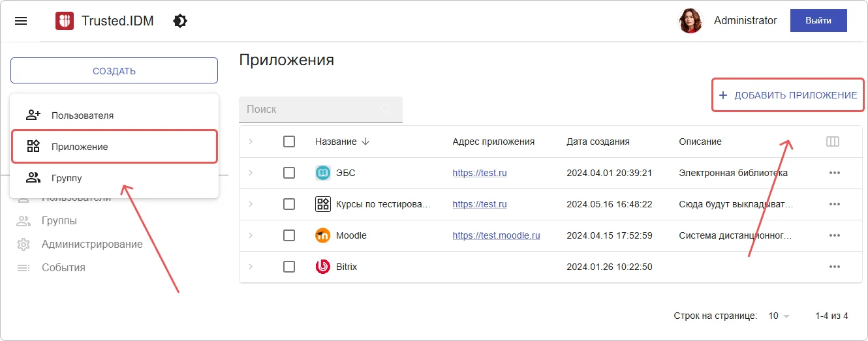Select the Moodle row checkbox
Image resolution: width=868 pixels, height=341 pixels.
[x=289, y=235]
